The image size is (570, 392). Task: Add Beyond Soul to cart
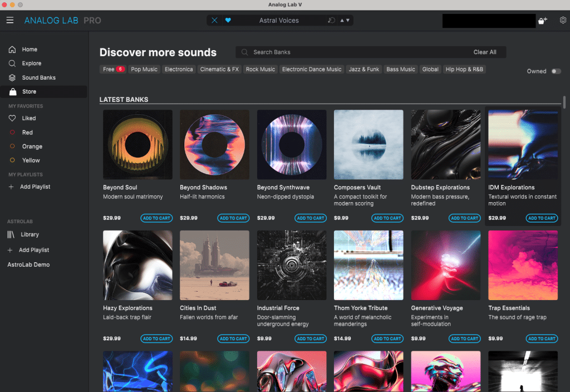[156, 218]
